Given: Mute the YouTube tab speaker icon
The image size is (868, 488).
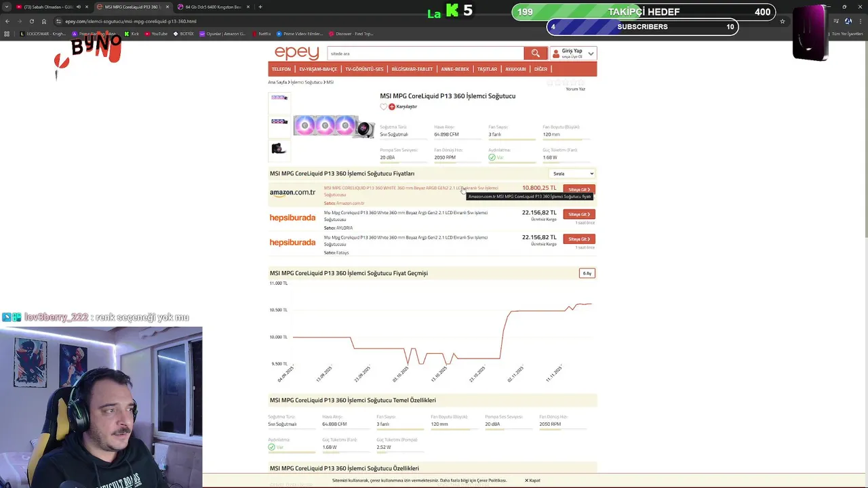Looking at the screenshot, I should click(x=78, y=7).
